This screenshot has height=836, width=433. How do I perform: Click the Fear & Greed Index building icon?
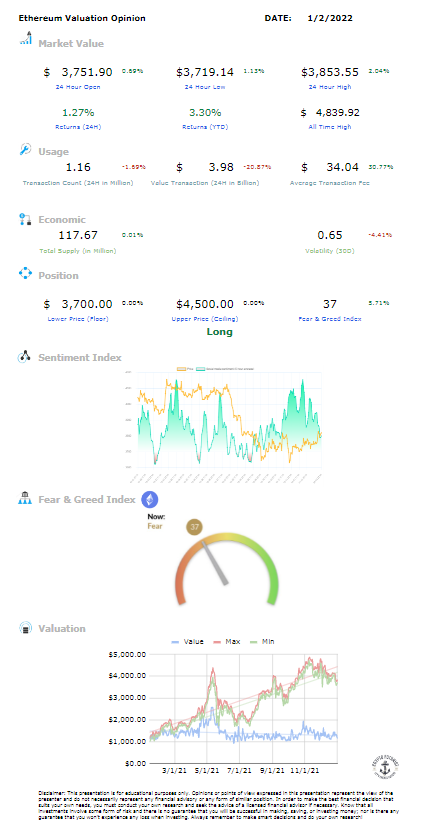point(26,499)
